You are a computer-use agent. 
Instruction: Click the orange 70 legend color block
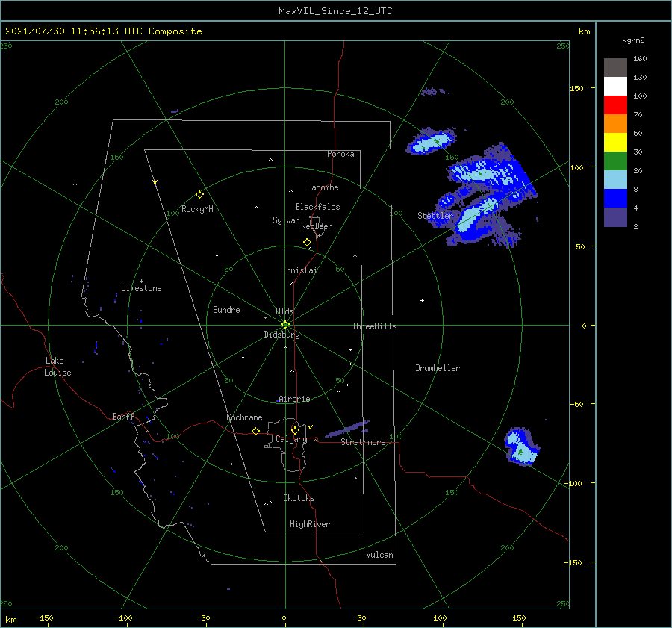click(615, 123)
